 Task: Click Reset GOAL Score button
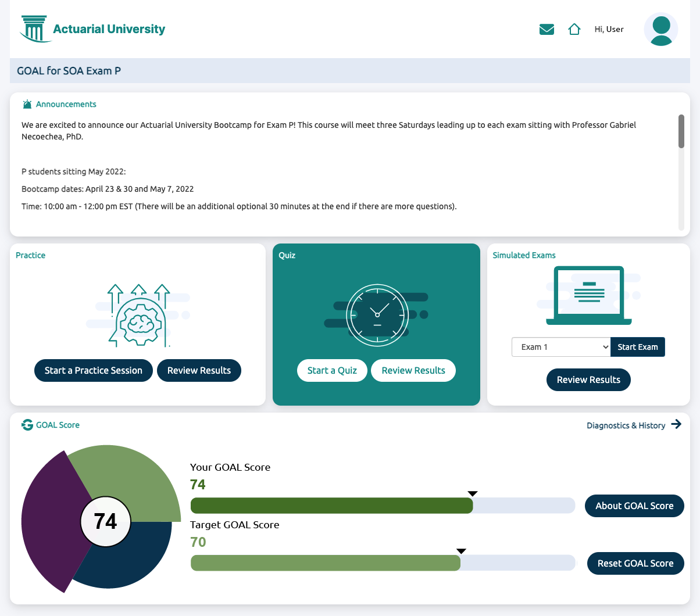point(635,563)
